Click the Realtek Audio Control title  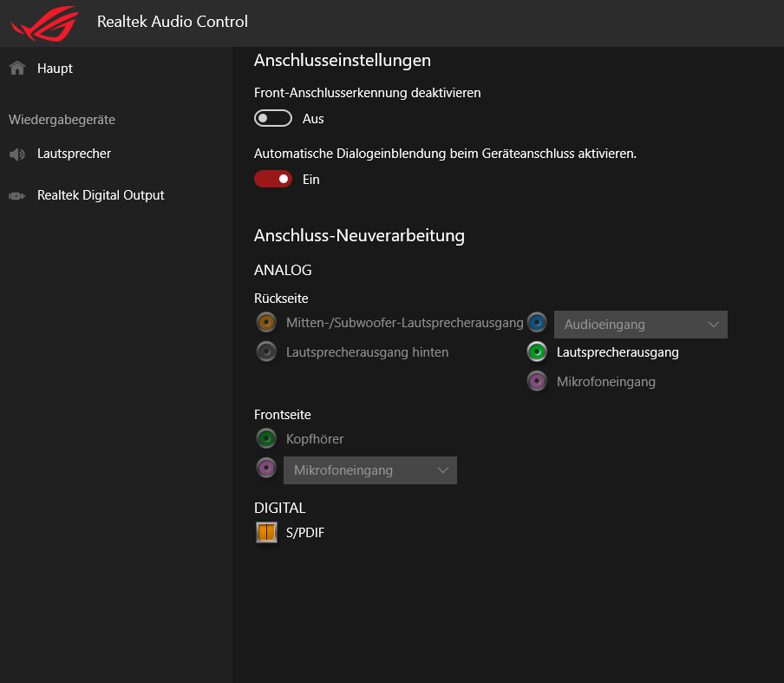pyautogui.click(x=173, y=22)
